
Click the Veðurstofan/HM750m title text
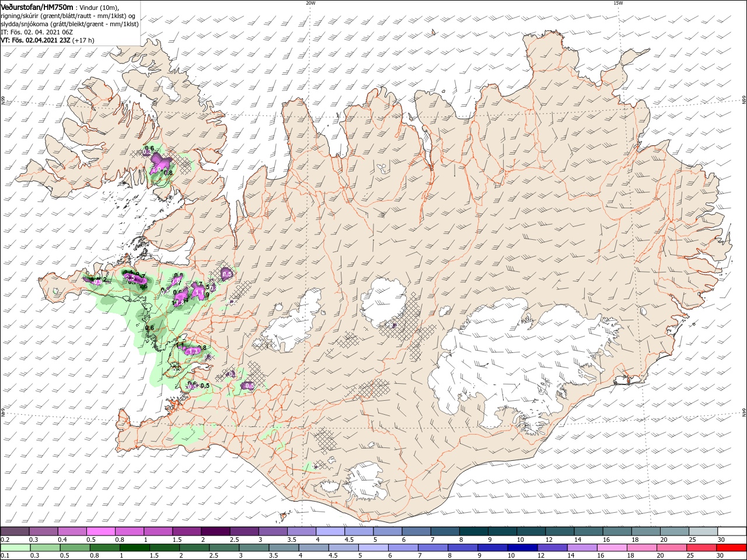[x=37, y=6]
